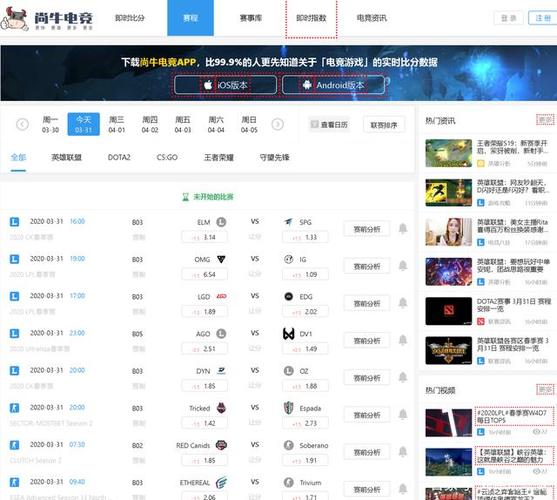Download the iOS版本 app

click(x=225, y=85)
